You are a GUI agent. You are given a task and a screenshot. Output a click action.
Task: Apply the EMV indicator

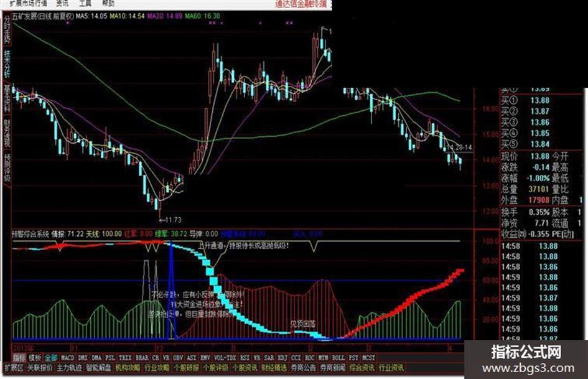[205, 358]
